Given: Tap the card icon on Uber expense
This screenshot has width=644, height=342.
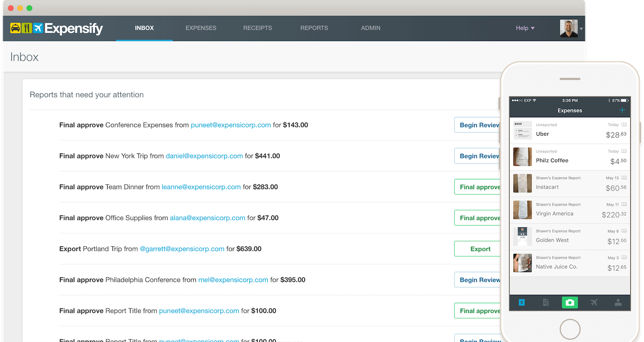Looking at the screenshot, I should 624,125.
